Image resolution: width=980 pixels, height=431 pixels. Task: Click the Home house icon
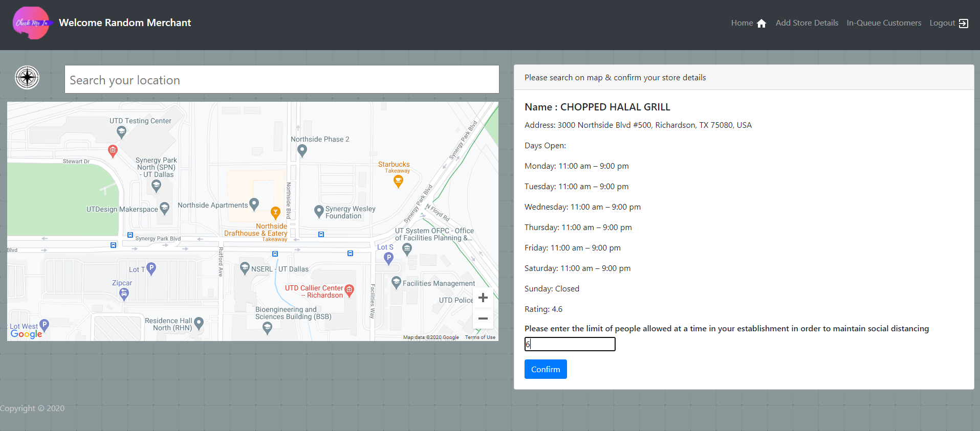761,24
